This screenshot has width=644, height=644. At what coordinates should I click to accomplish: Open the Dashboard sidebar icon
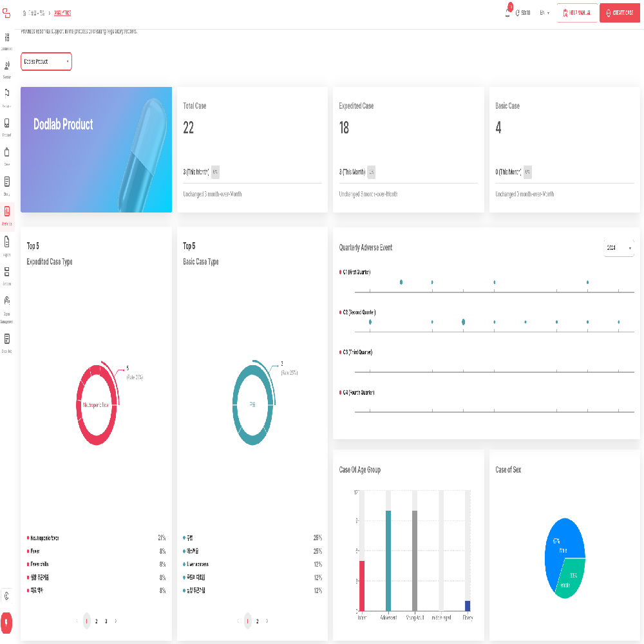[x=7, y=39]
